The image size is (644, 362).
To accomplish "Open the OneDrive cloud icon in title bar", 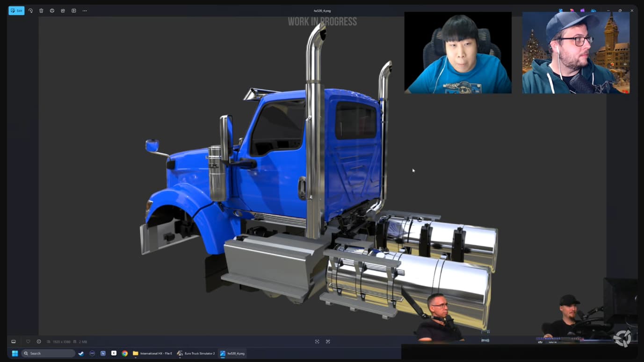I will tap(593, 11).
